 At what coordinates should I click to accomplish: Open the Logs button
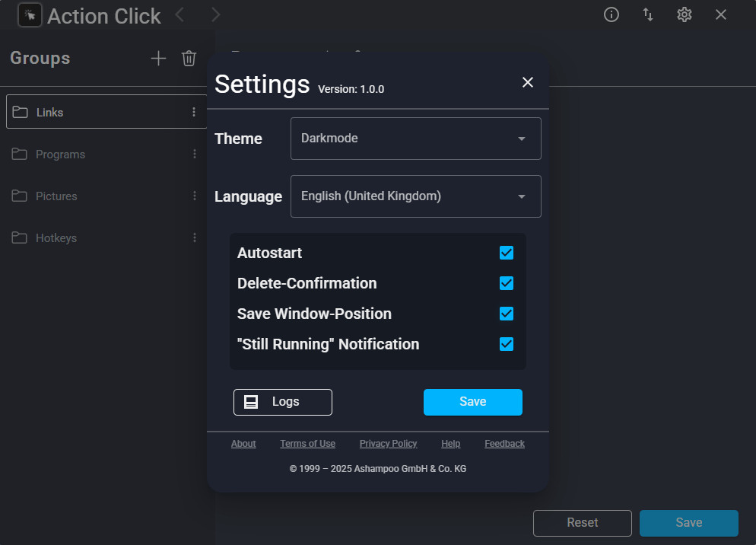[283, 402]
